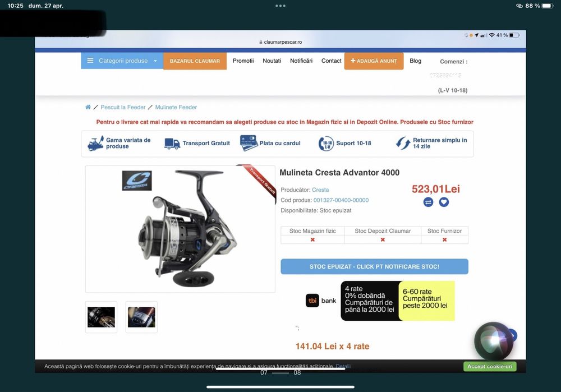Click the Transport Gratuit red ribbon
Image resolution: width=561 pixels, height=392 pixels.
[x=259, y=182]
